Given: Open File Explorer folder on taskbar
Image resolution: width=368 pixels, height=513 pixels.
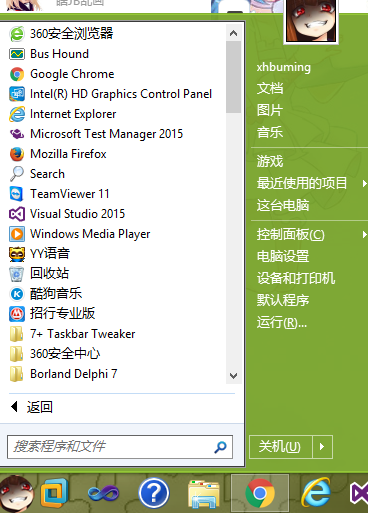Looking at the screenshot, I should coord(204,494).
